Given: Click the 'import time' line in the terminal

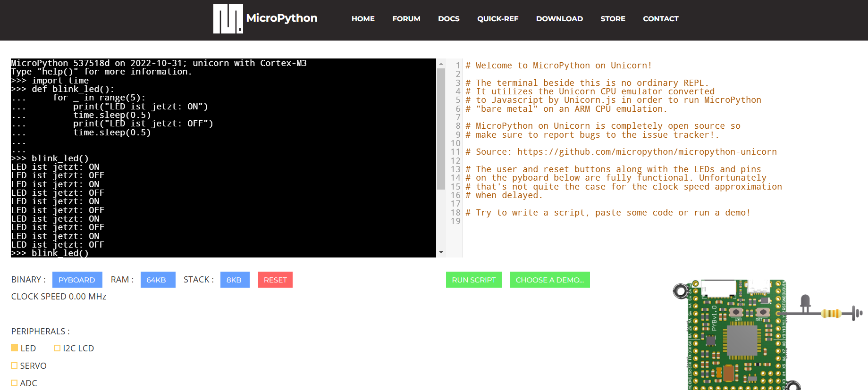Looking at the screenshot, I should point(50,81).
